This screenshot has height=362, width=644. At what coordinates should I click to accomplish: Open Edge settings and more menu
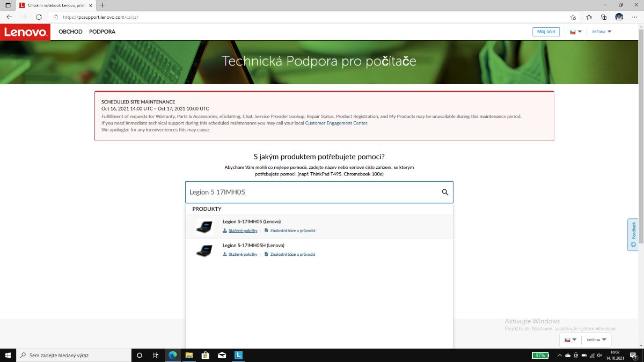pos(634,17)
